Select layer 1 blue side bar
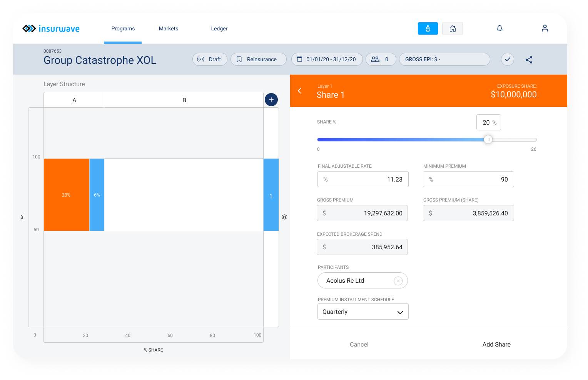The image size is (588, 380). click(271, 195)
